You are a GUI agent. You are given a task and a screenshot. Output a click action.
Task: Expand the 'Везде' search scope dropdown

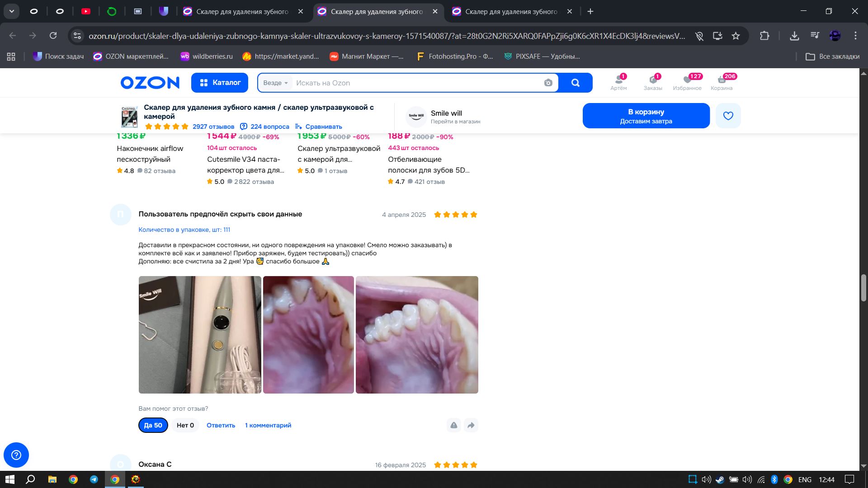click(x=275, y=83)
